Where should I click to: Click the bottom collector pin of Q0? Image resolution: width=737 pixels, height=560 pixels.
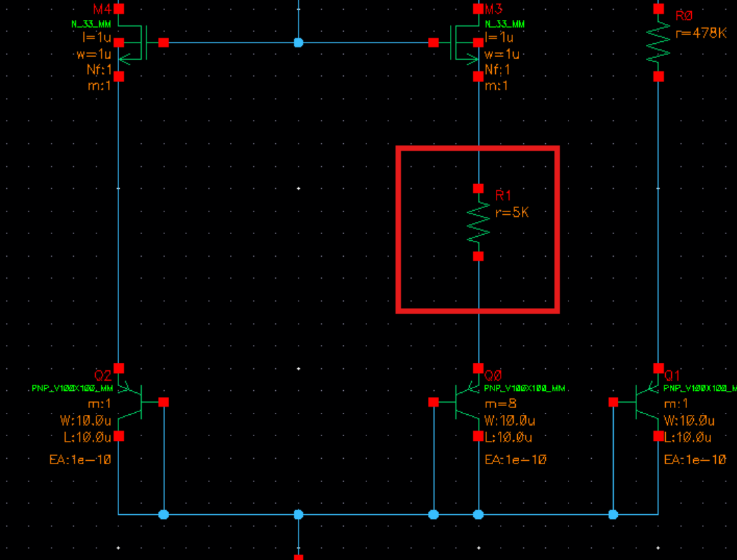pos(478,436)
